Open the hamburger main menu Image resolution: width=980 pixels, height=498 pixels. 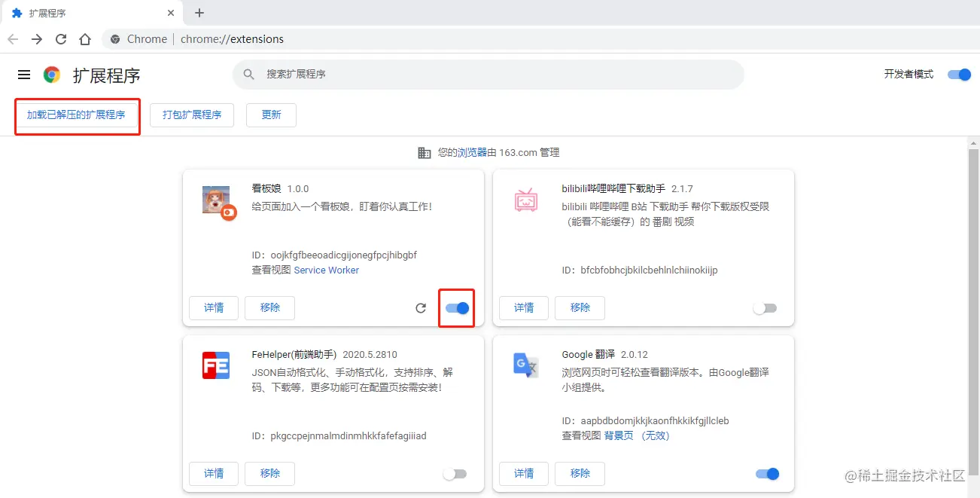(24, 75)
